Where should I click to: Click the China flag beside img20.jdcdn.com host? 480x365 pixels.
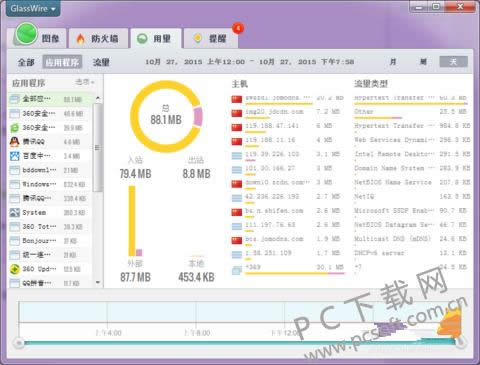[x=237, y=113]
